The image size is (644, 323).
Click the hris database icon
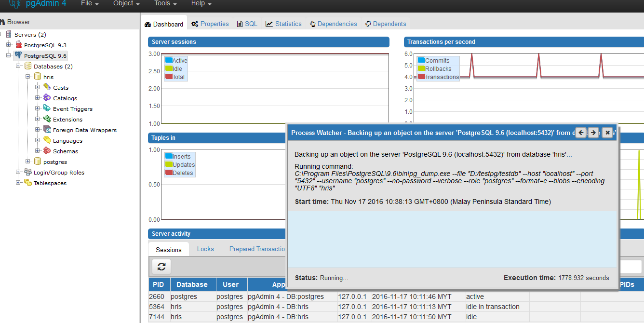tap(38, 77)
